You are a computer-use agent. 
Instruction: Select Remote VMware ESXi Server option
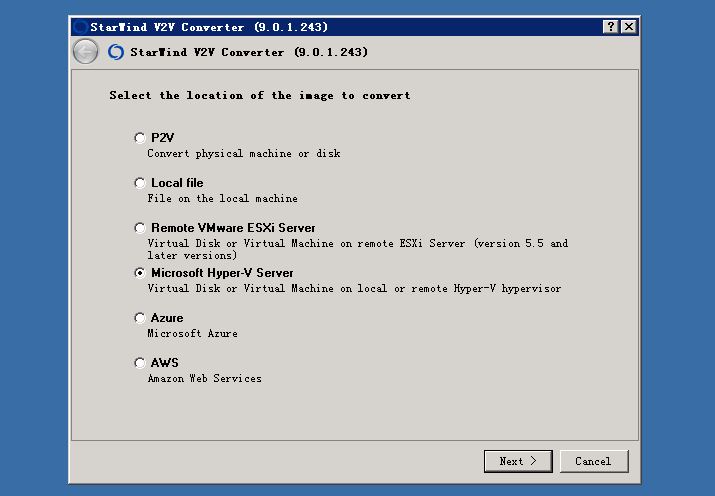click(x=140, y=228)
